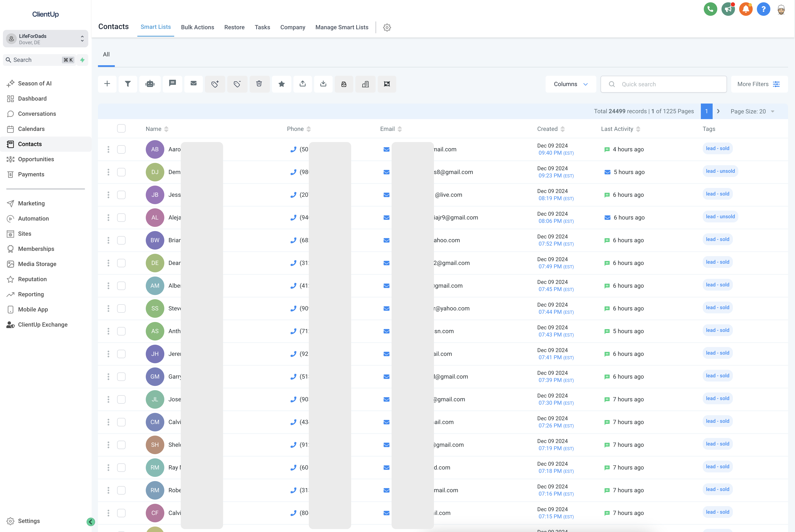The width and height of the screenshot is (795, 532).
Task: Click the add tag icon
Action: point(215,84)
